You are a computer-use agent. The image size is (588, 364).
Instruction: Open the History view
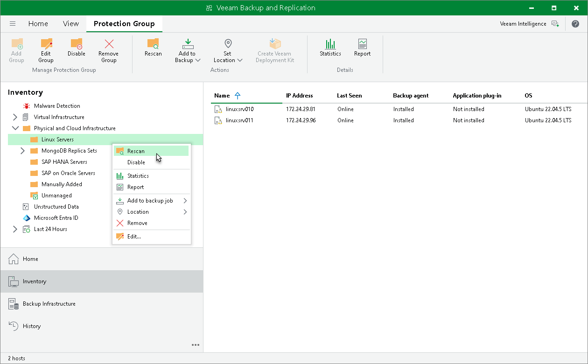pos(102,326)
